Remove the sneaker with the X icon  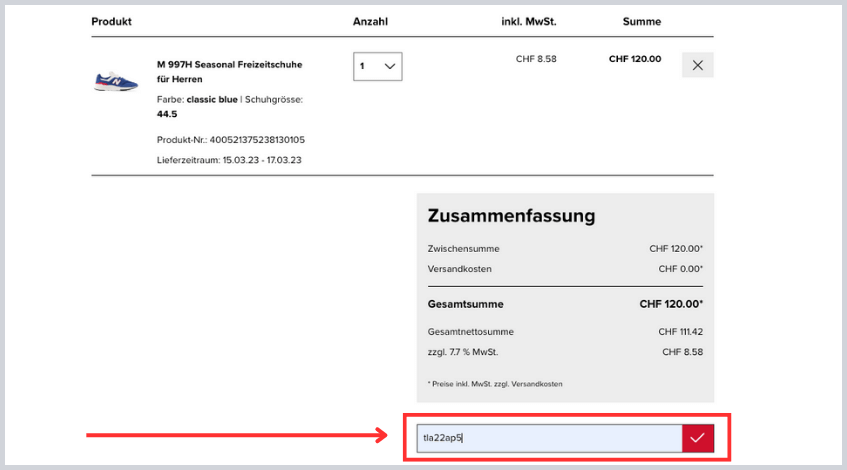(697, 65)
